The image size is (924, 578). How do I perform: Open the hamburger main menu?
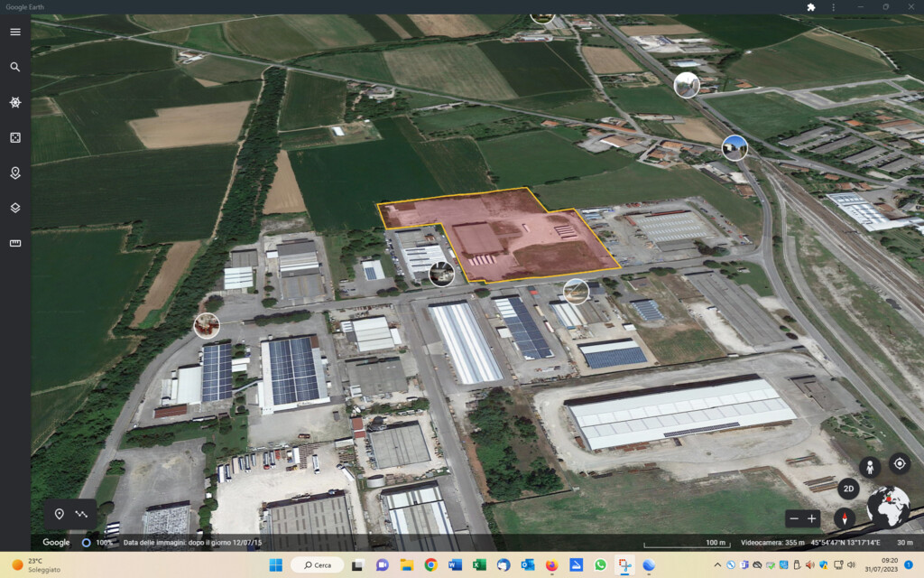coord(15,32)
